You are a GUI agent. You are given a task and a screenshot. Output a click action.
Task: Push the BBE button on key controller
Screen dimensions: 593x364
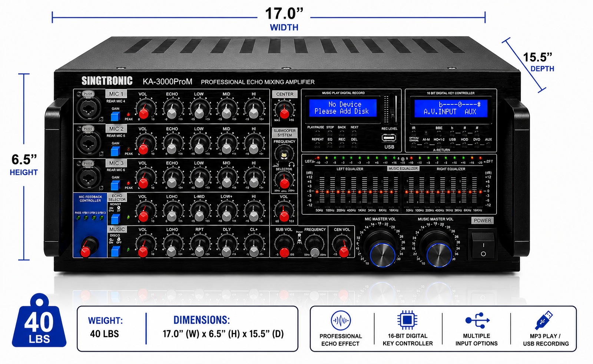tap(439, 133)
